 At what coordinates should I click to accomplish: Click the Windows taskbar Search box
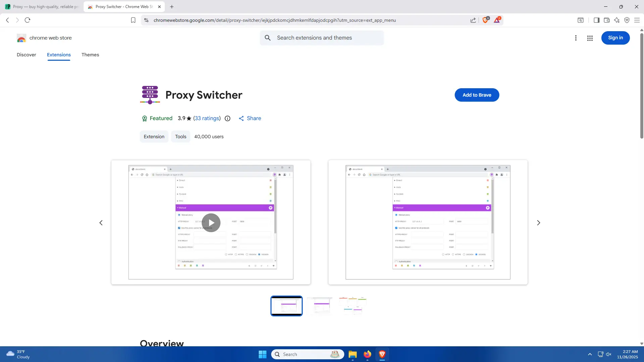click(307, 354)
